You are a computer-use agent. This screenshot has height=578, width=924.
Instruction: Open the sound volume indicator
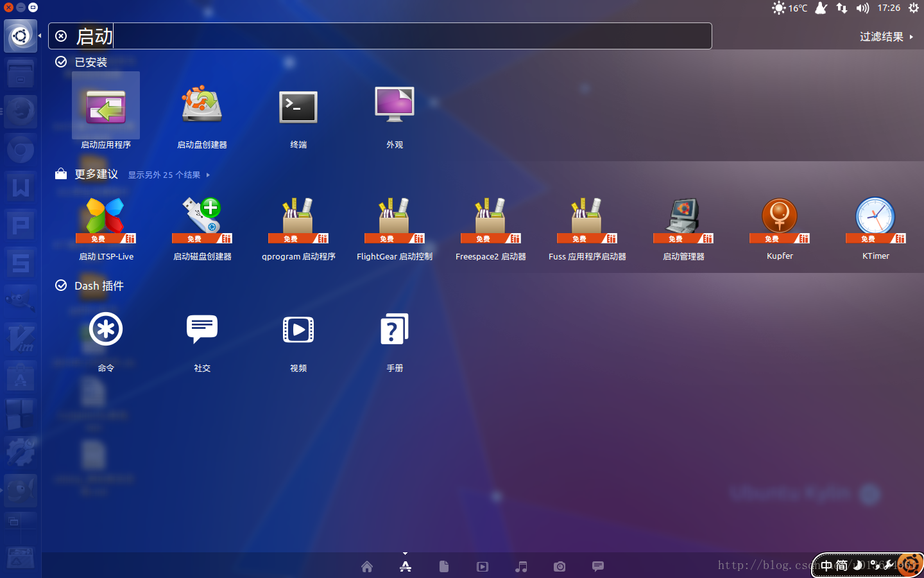(x=862, y=8)
